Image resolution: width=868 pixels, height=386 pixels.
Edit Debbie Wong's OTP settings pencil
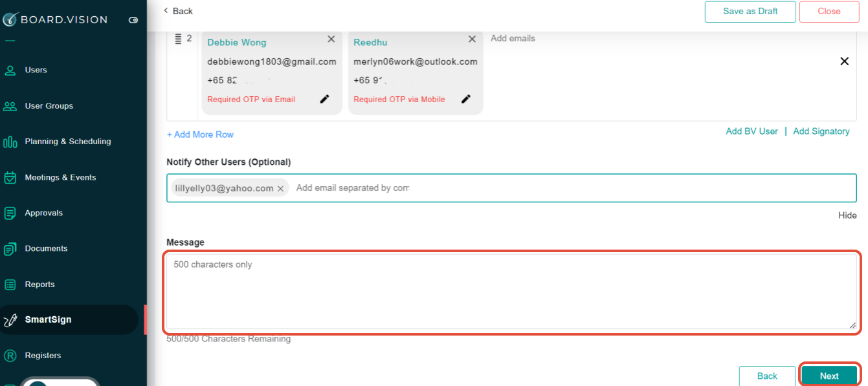pos(324,99)
